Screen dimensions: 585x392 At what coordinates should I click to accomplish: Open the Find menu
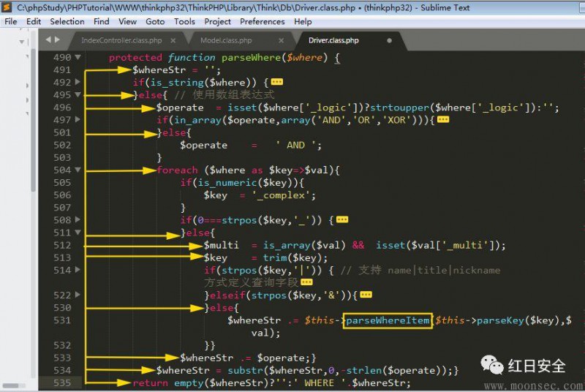(102, 22)
